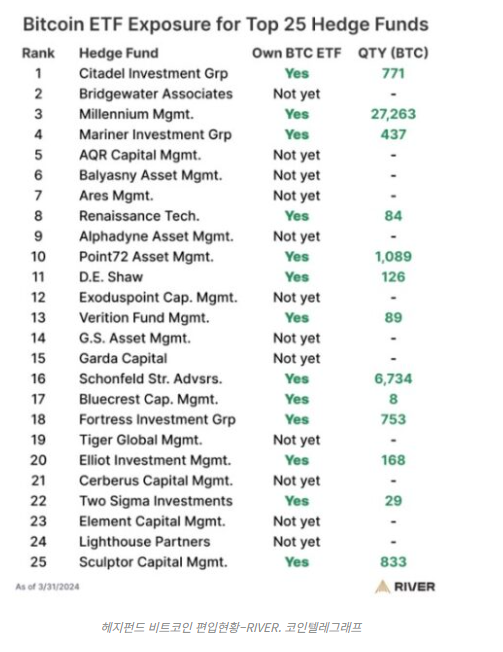
Task: Click the QTY (BTC) column header
Action: pyautogui.click(x=393, y=53)
